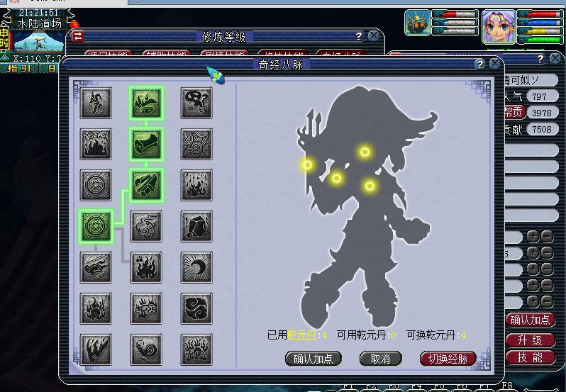
Task: Click the 升级 level up button
Action: (x=530, y=340)
